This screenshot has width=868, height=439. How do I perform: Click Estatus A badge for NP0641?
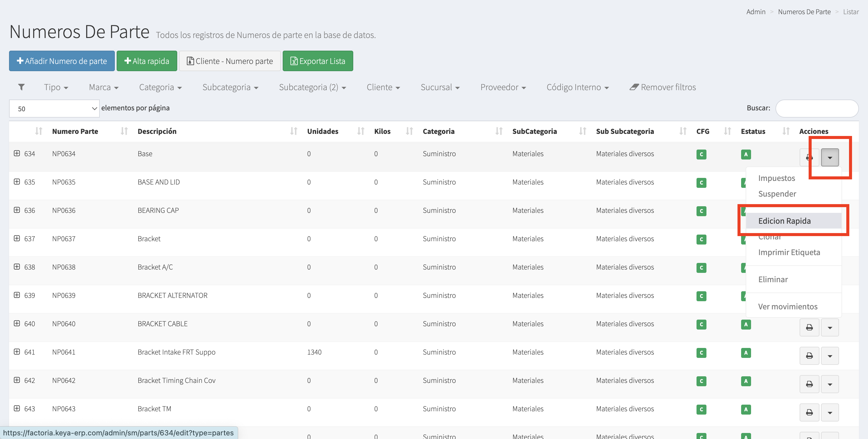coord(745,353)
